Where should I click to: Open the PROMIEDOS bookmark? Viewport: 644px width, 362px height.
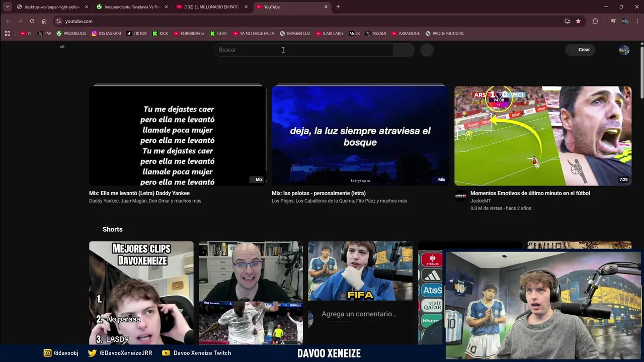71,34
